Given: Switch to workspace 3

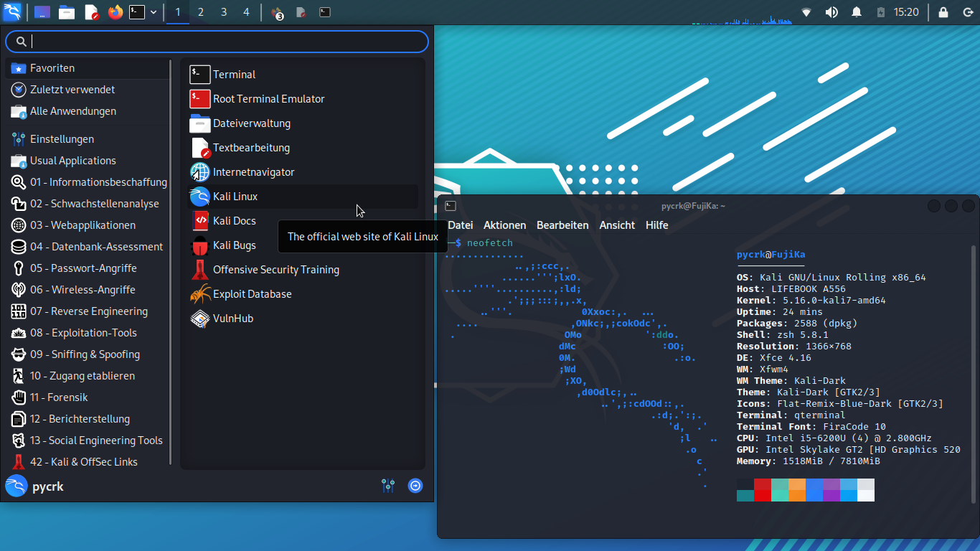Looking at the screenshot, I should pyautogui.click(x=224, y=12).
